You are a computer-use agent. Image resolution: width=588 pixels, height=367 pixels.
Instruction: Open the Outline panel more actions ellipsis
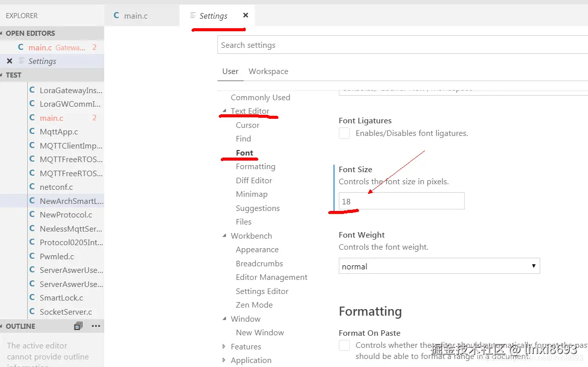96,326
